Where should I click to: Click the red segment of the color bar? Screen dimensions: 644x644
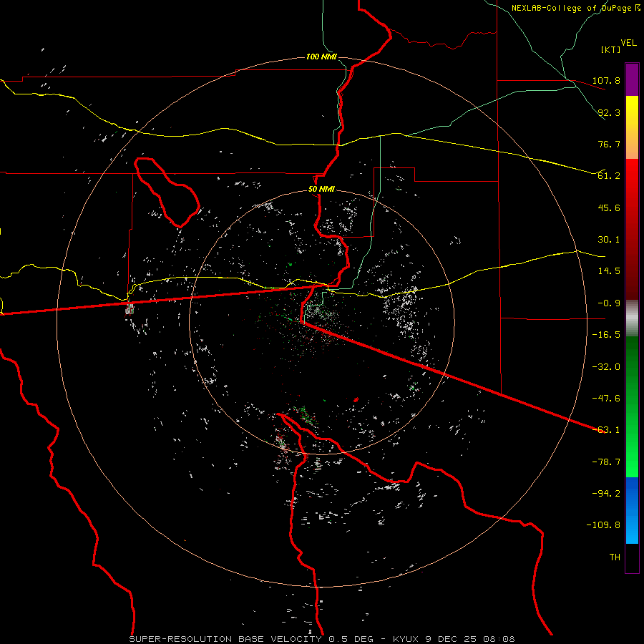pyautogui.click(x=632, y=229)
